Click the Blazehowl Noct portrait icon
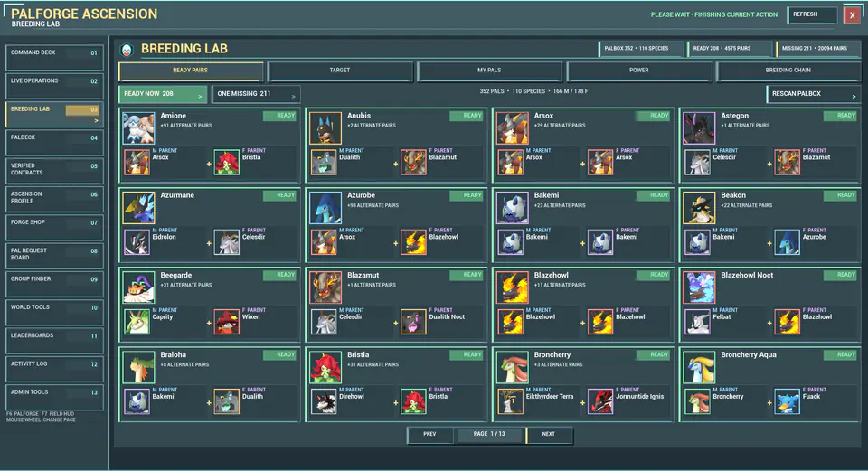This screenshot has height=471, width=868. click(x=699, y=287)
